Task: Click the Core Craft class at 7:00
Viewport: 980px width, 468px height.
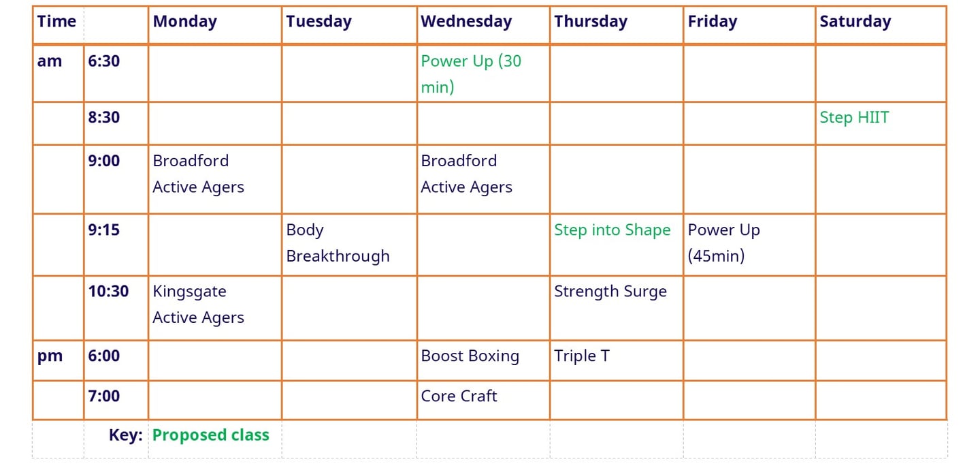Action: (x=459, y=396)
